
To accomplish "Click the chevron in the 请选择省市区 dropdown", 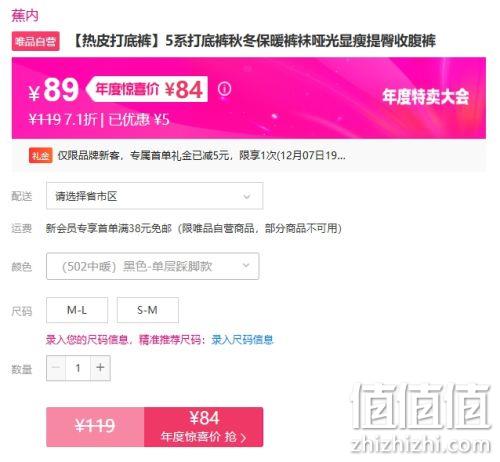I will coord(247,196).
